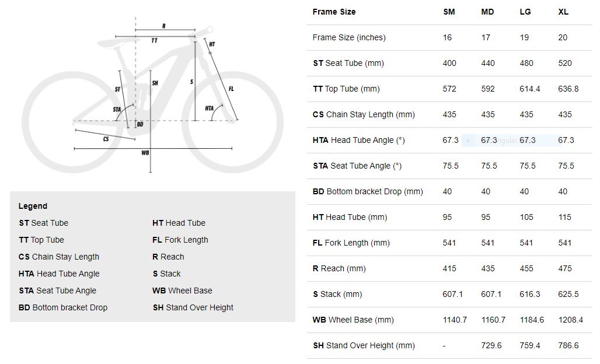
Task: Click the TT Top Tube (mm) row label
Action: 346,89
